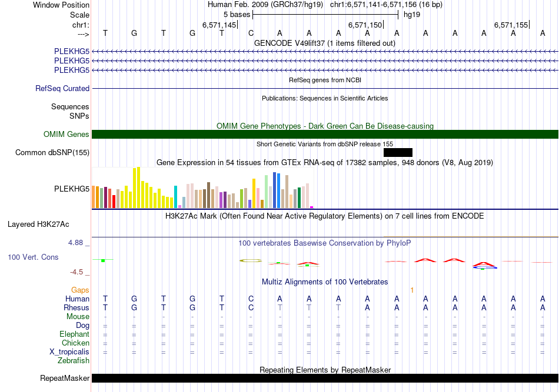Open RefSeq genes from NCBI title

click(325, 80)
